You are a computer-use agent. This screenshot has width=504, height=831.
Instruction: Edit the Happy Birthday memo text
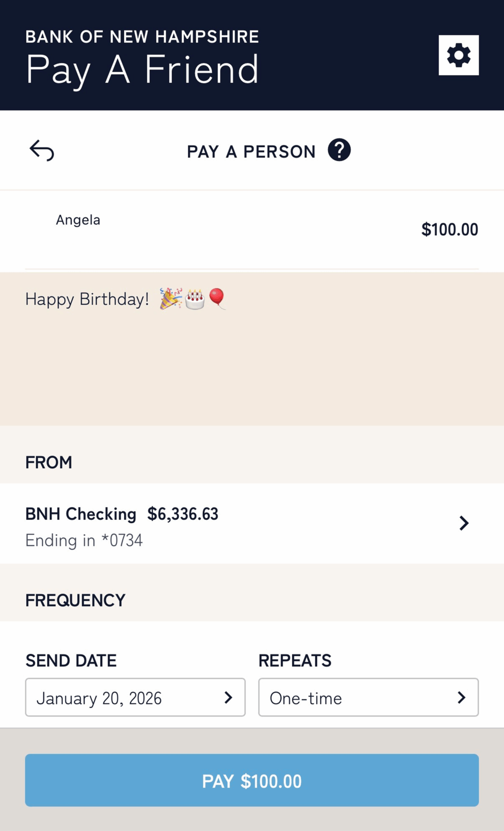tap(87, 299)
